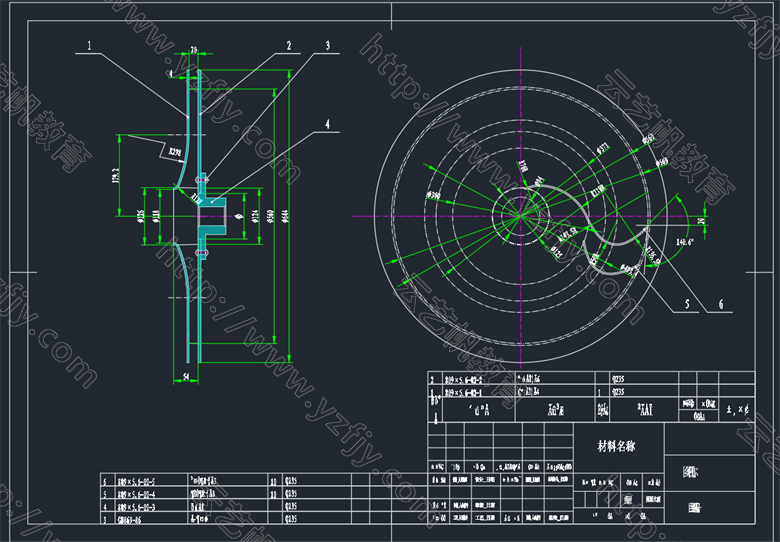Click the φ124 hub diameter dimension
The height and width of the screenshot is (542, 780).
click(x=256, y=216)
